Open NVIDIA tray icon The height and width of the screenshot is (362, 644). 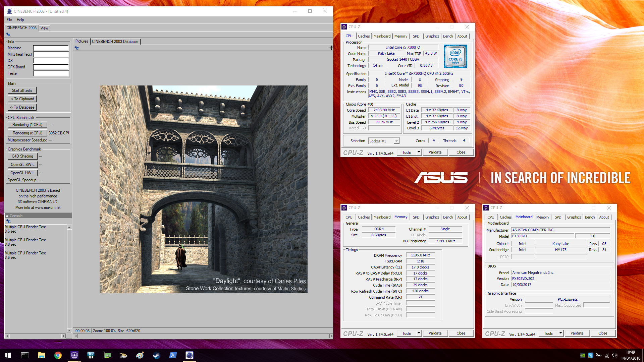pyautogui.click(x=583, y=355)
